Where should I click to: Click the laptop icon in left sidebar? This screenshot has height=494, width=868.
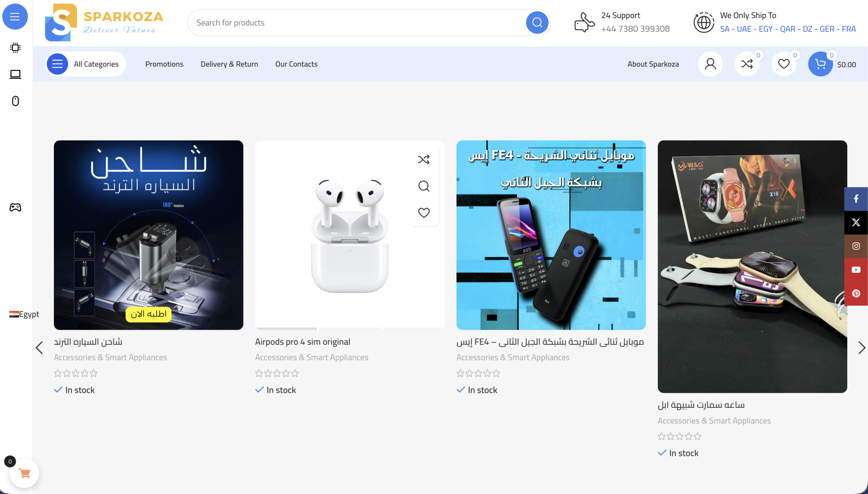(15, 74)
